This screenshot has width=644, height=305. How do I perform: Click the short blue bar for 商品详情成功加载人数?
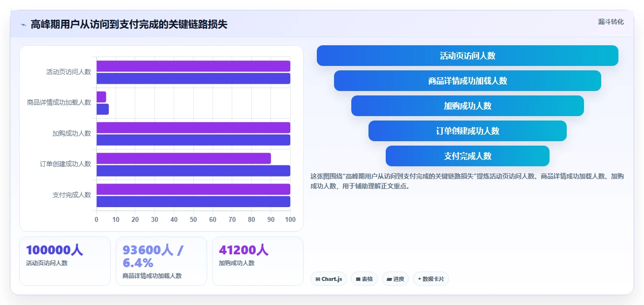102,109
